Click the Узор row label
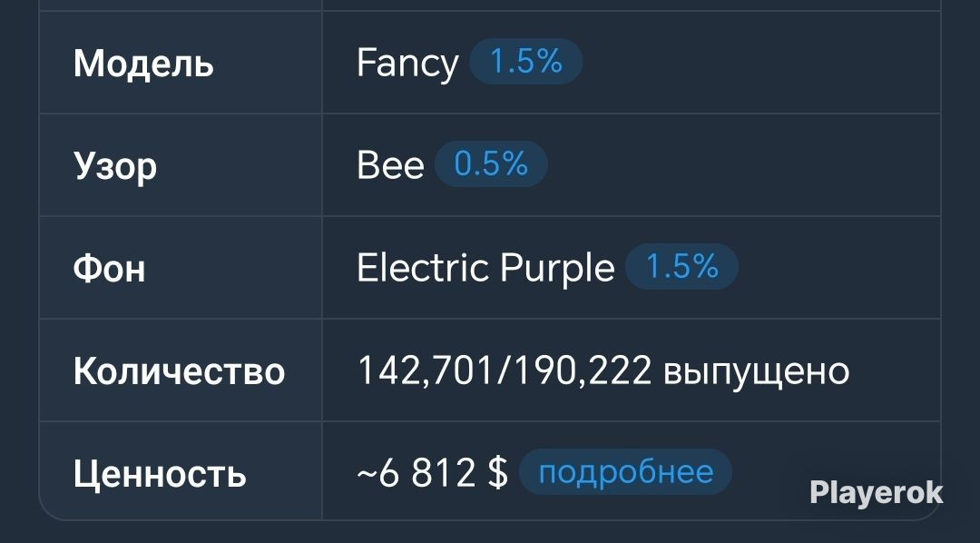The width and height of the screenshot is (980, 543). coord(115,167)
